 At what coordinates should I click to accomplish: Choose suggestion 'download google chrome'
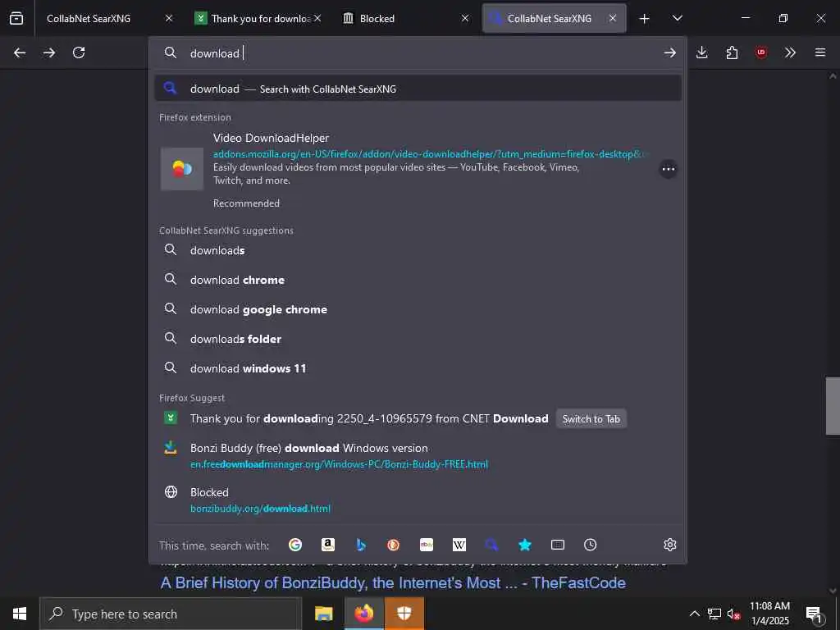pyautogui.click(x=418, y=309)
